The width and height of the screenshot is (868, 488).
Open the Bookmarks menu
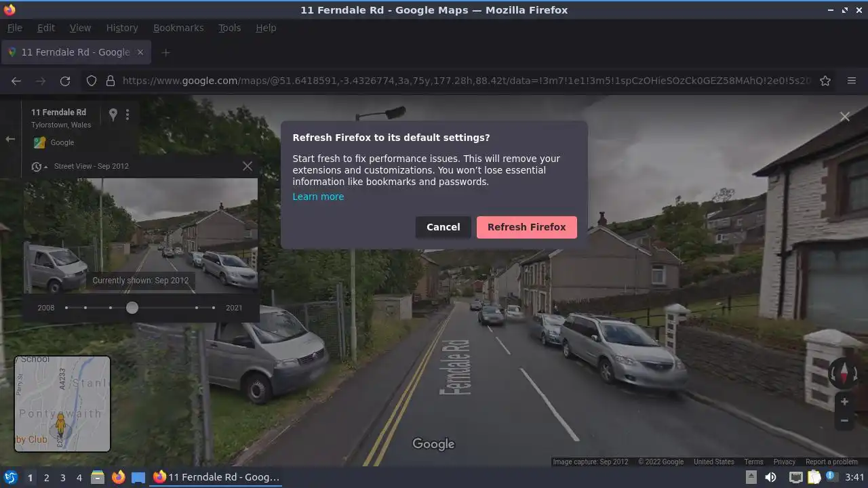pyautogui.click(x=178, y=28)
